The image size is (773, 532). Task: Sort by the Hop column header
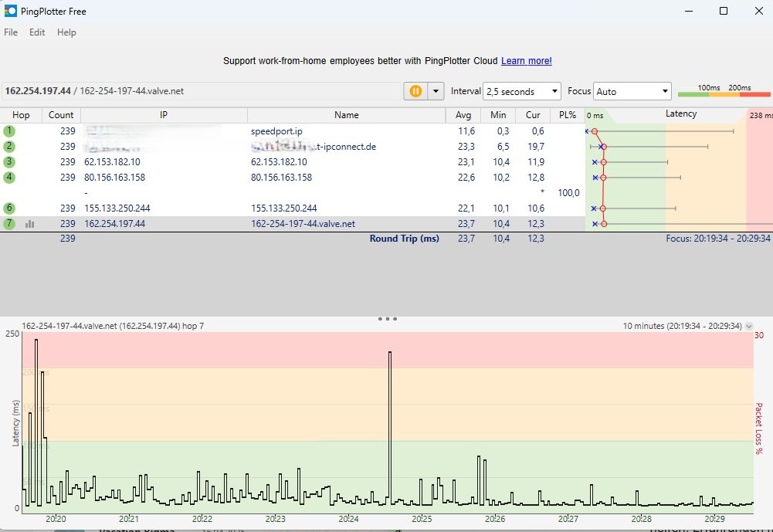(x=21, y=115)
